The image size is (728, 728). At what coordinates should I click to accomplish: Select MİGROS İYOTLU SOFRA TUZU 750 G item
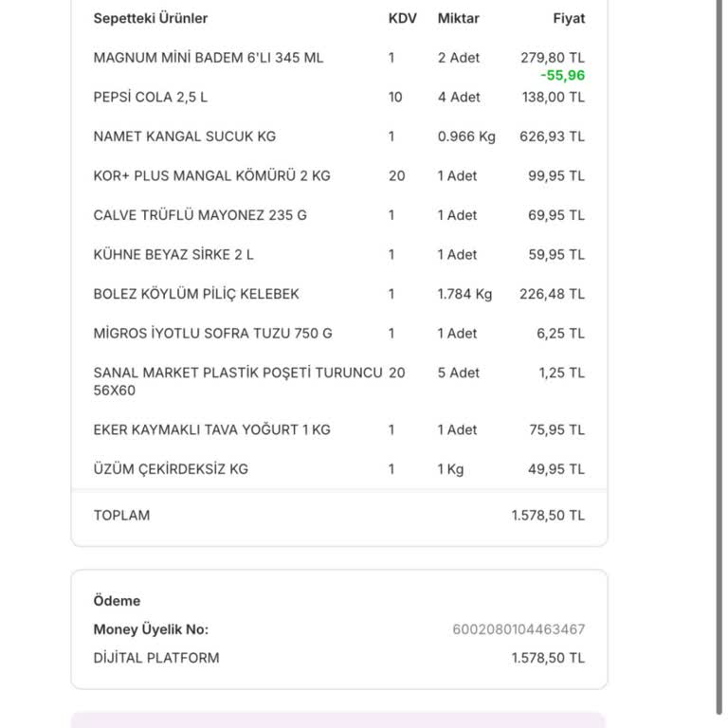[212, 334]
